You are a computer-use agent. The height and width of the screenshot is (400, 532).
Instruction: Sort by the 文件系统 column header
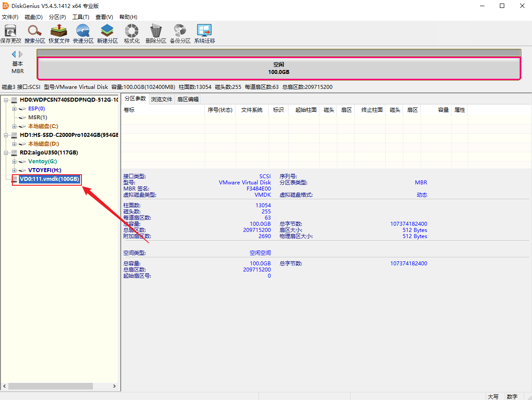(x=252, y=110)
